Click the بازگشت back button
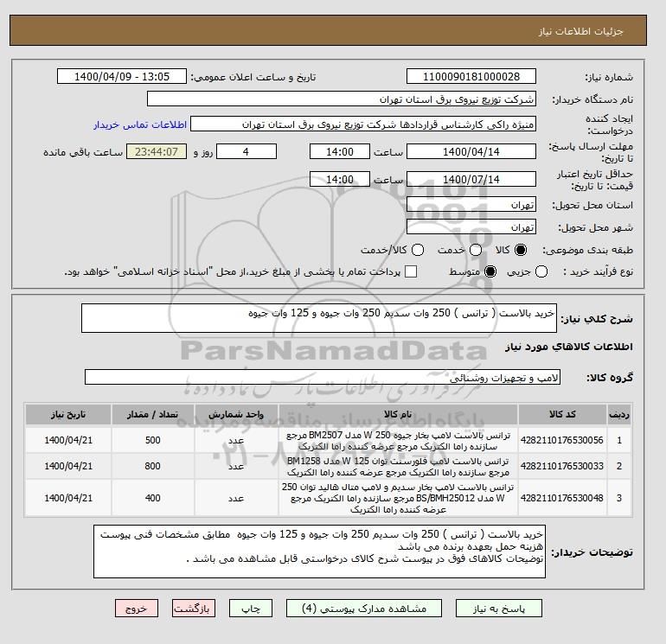This screenshot has width=666, height=644. click(193, 609)
